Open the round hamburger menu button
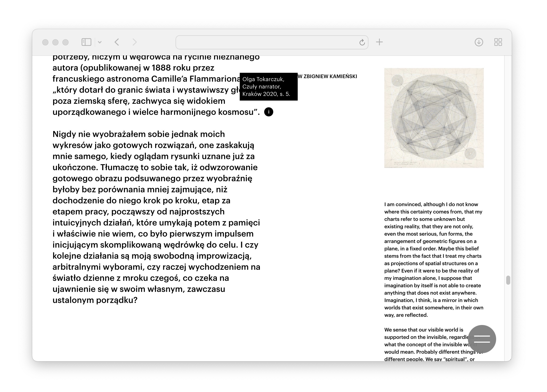The height and width of the screenshot is (392, 547). point(482,339)
